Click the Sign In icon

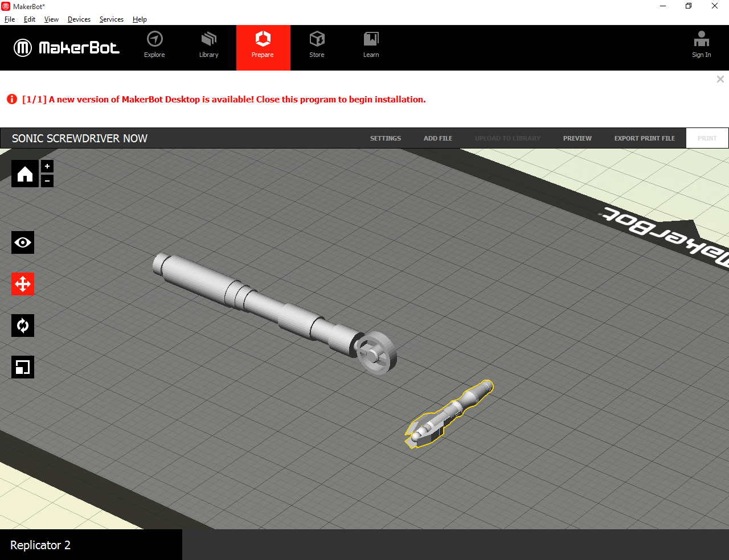pos(701,45)
